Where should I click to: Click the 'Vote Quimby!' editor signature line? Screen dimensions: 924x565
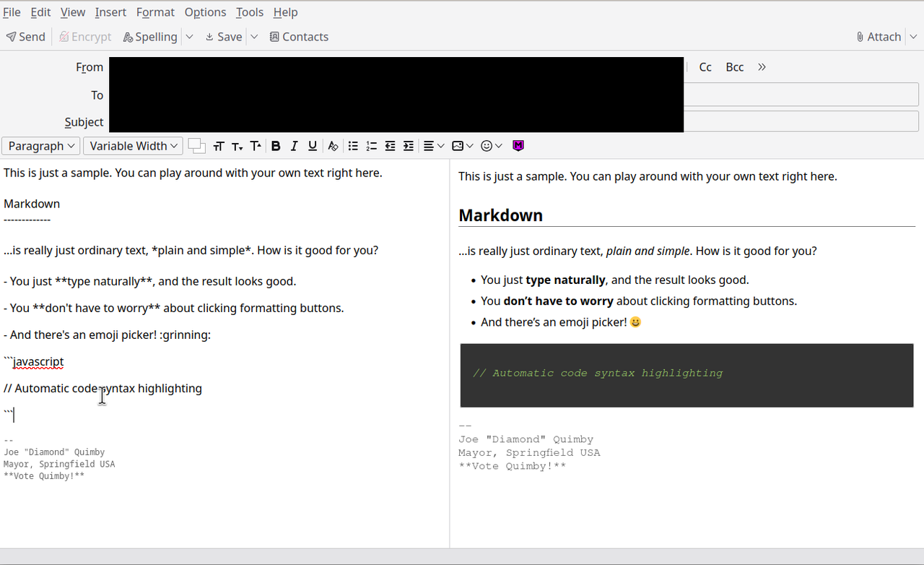pyautogui.click(x=44, y=476)
